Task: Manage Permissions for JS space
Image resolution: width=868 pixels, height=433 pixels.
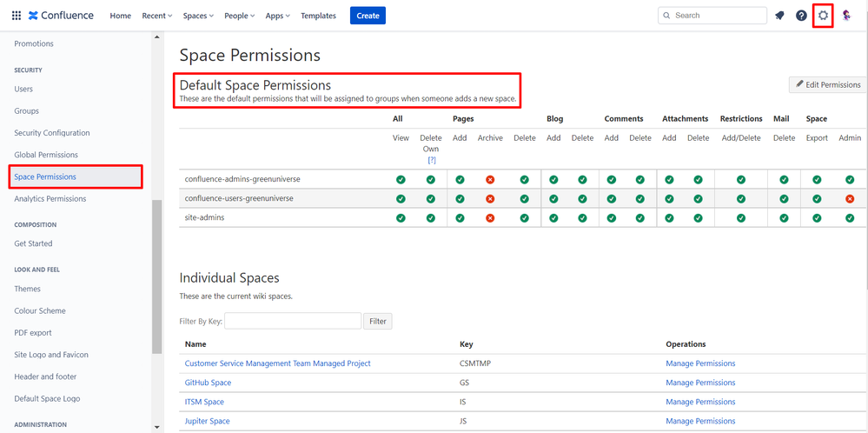Action: tap(700, 421)
